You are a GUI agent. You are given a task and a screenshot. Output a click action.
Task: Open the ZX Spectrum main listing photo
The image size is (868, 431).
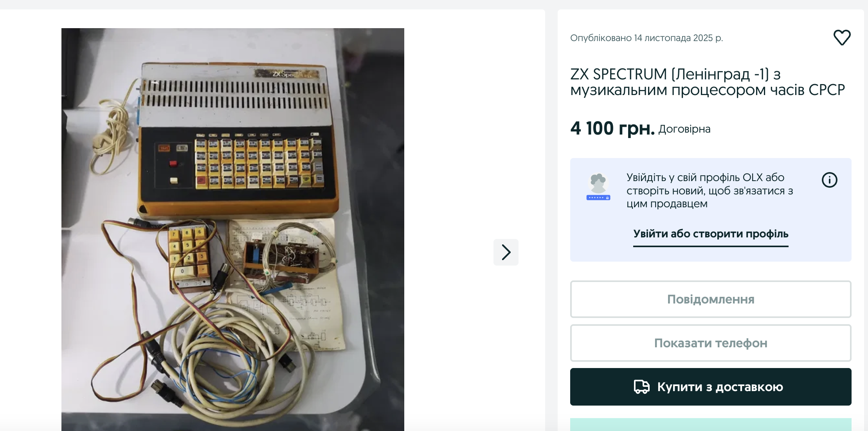click(x=232, y=229)
